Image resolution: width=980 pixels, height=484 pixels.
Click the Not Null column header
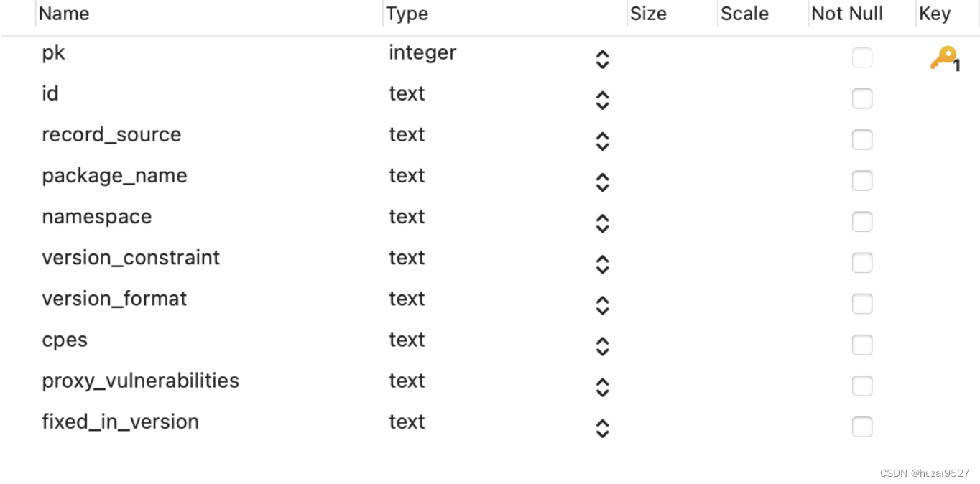click(847, 14)
